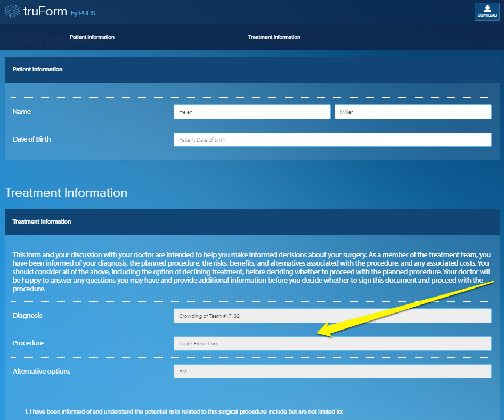The image size is (504, 420).
Task: Click the Date of Birth label
Action: click(x=32, y=139)
